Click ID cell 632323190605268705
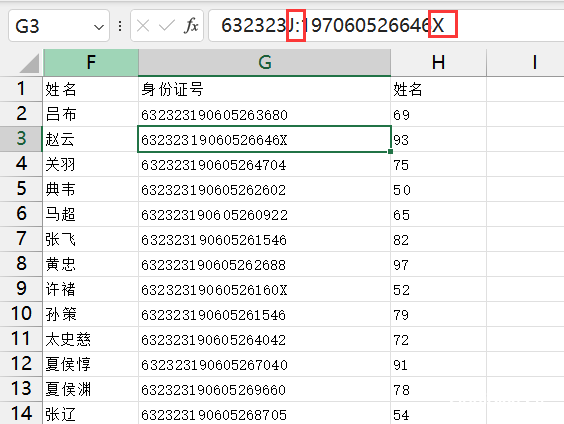564x424 pixels. 264,413
